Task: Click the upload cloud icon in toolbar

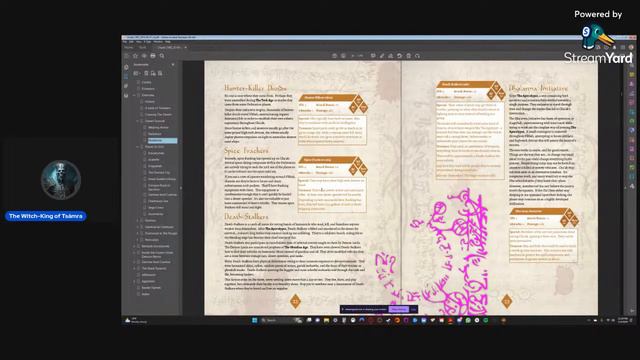Action: pyautogui.click(x=144, y=56)
